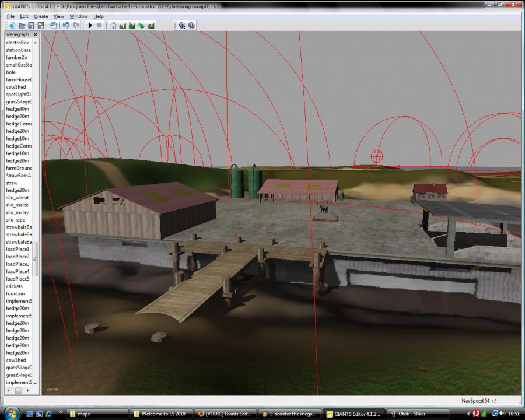Click the Import file toolbar icon

pyautogui.click(x=53, y=26)
